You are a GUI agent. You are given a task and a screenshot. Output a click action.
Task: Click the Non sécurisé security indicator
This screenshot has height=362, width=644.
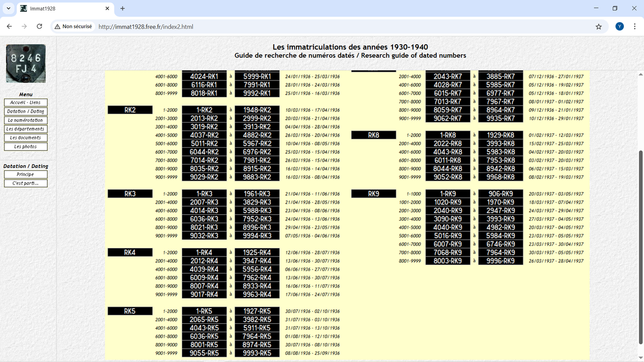(x=73, y=27)
